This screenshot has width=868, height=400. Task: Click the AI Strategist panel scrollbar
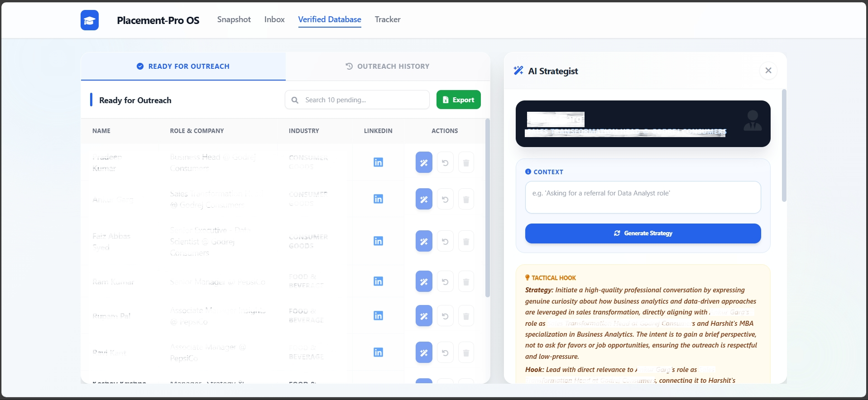pos(784,146)
